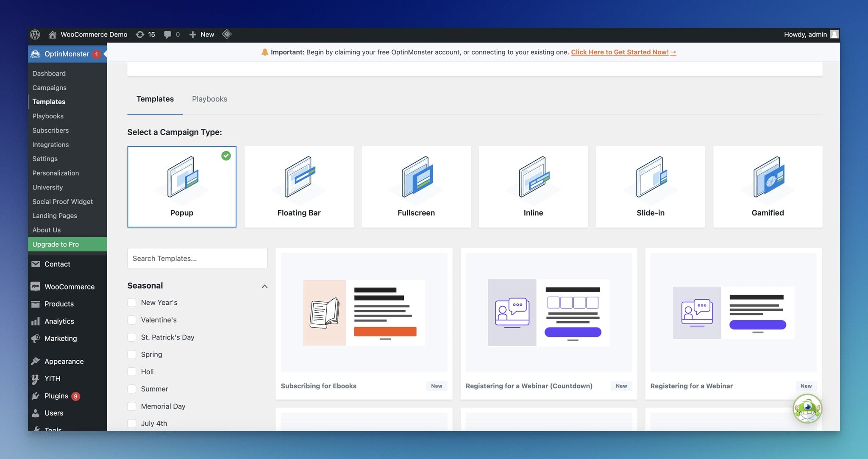The height and width of the screenshot is (459, 868).
Task: Follow 'Click Here to Get Started Now!' link
Action: coord(623,52)
